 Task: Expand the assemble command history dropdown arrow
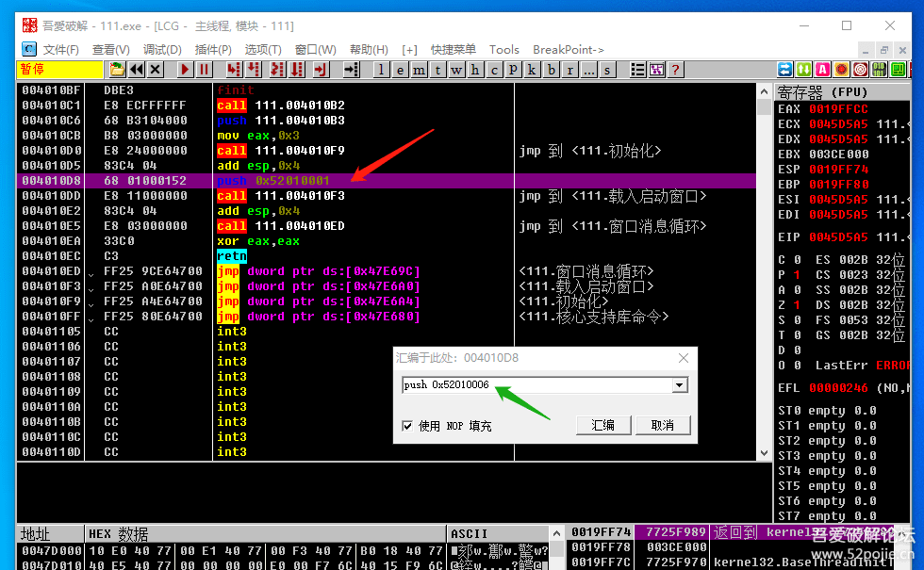click(x=679, y=385)
